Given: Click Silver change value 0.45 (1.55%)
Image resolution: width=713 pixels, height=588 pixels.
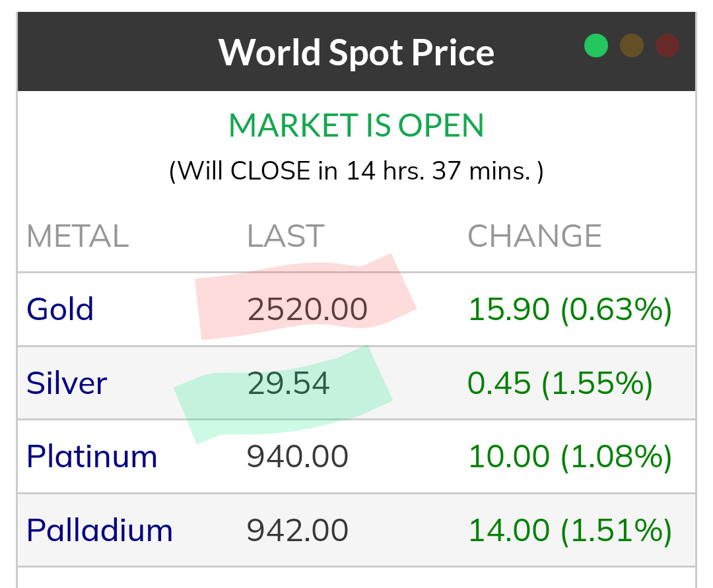Looking at the screenshot, I should click(x=560, y=383).
